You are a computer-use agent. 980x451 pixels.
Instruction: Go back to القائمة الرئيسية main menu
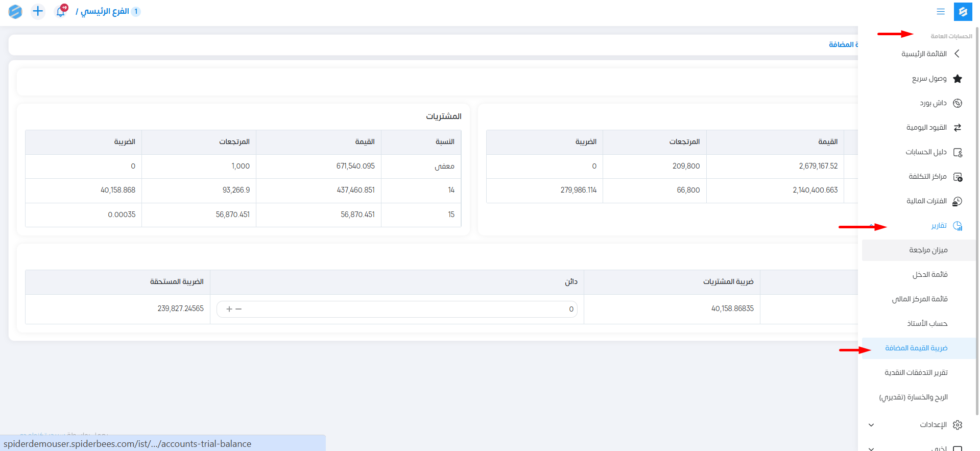click(x=924, y=54)
